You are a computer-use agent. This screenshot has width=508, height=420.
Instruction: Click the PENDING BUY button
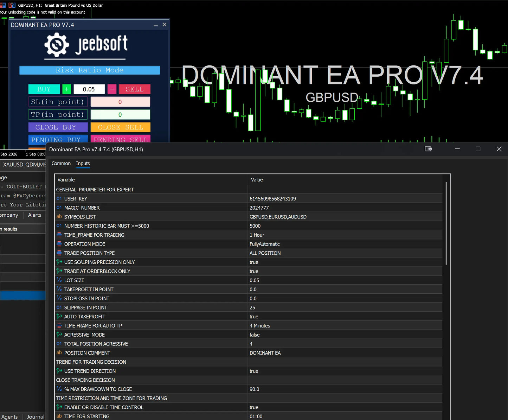[x=58, y=140]
